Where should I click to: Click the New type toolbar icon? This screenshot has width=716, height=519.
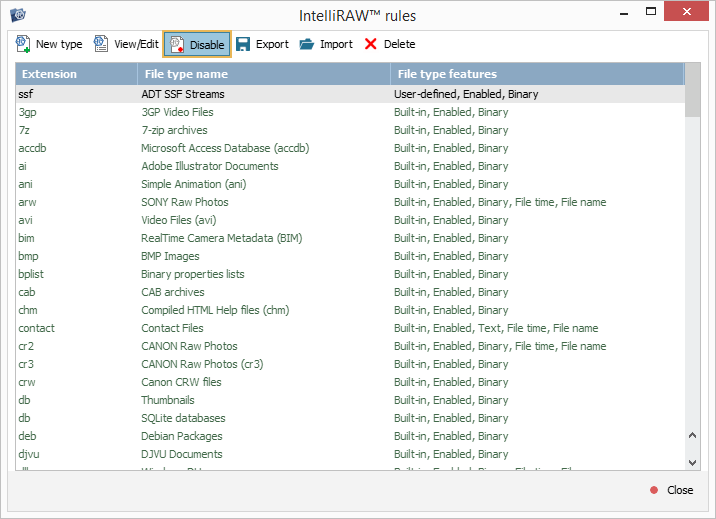23,44
